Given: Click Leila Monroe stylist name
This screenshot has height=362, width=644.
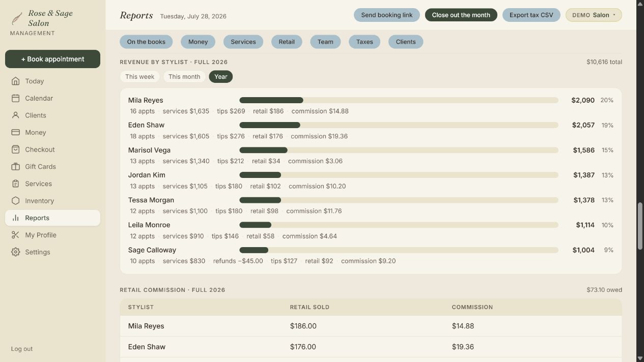Looking at the screenshot, I should point(149,225).
